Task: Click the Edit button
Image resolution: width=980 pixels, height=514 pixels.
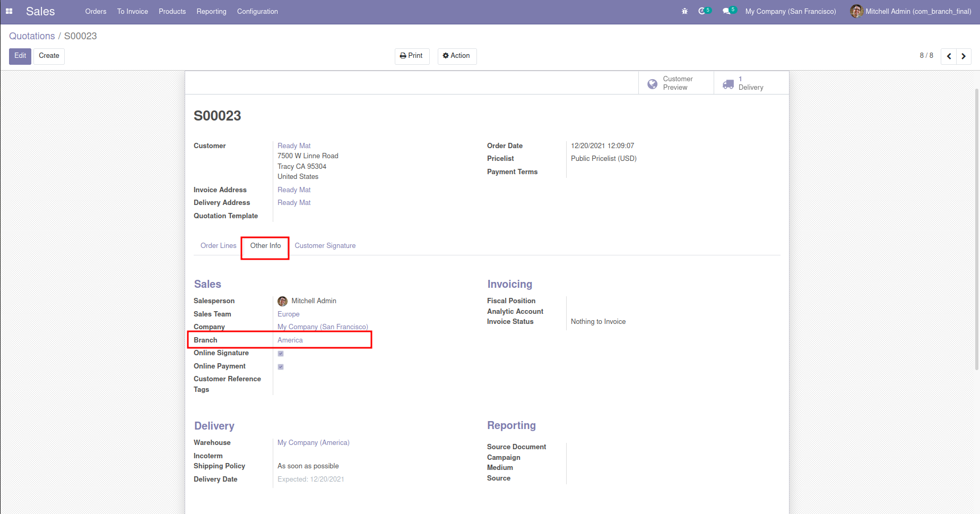Action: click(x=20, y=56)
